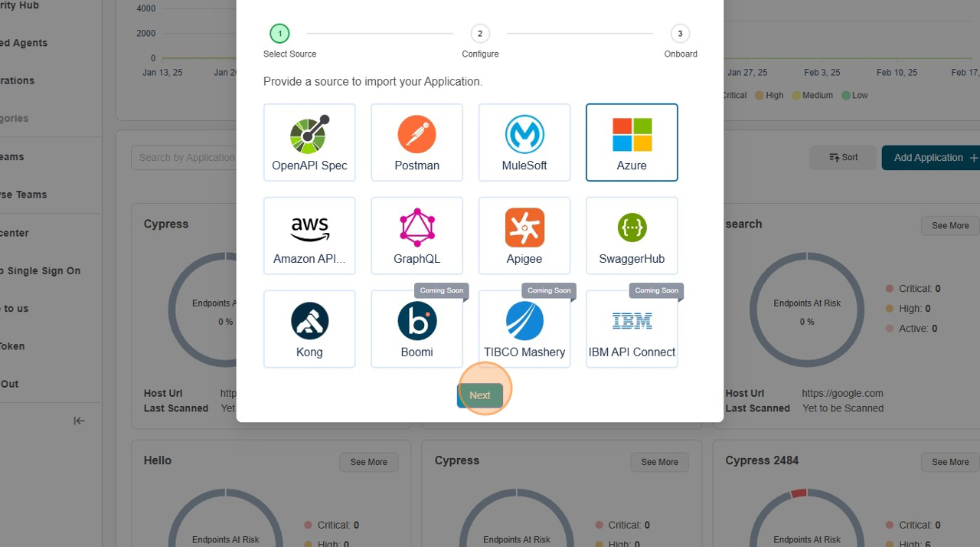Choose Kong as import source
This screenshot has width=980, height=547.
tap(309, 329)
